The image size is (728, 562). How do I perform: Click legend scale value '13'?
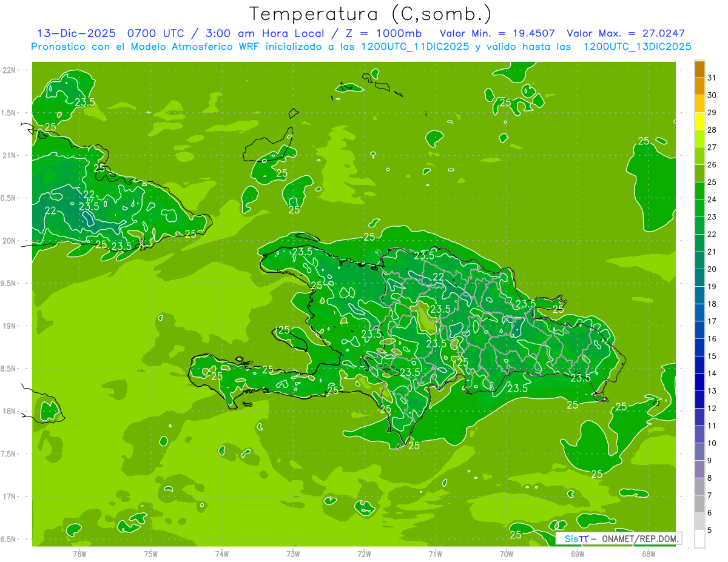(x=712, y=391)
